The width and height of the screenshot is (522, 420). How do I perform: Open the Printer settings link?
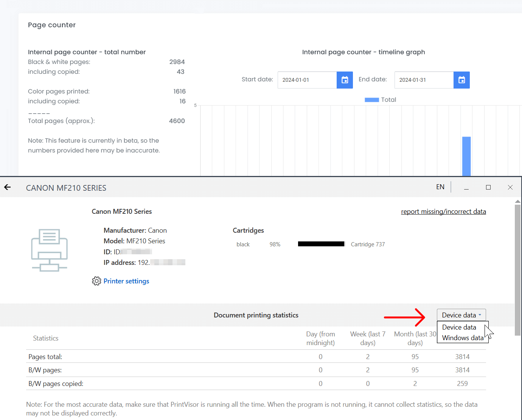[x=126, y=281]
